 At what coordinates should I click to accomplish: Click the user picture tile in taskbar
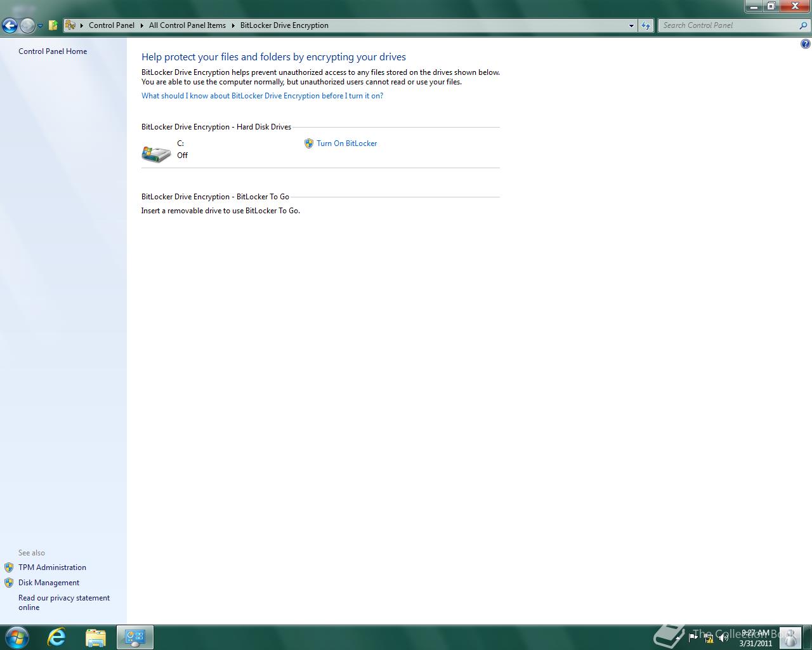coord(790,637)
